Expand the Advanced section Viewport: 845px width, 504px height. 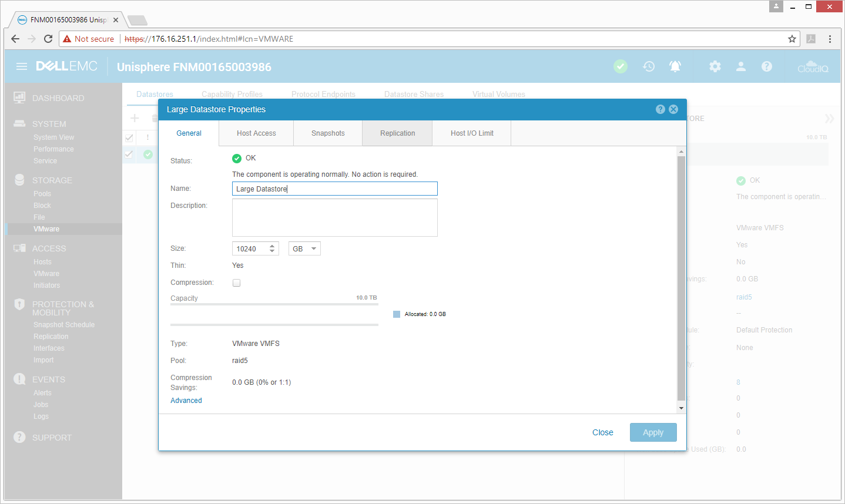(x=186, y=401)
